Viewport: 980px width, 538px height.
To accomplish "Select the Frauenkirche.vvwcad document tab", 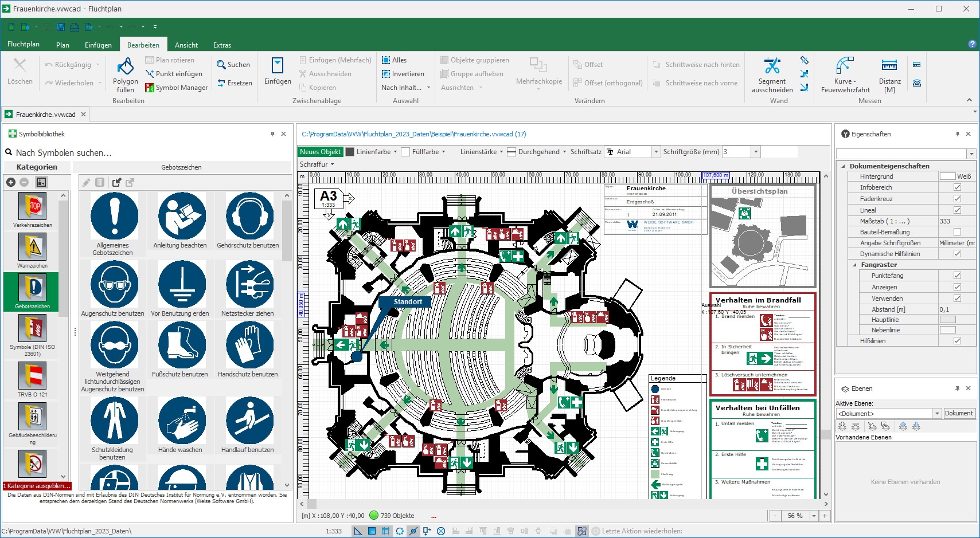I will coord(46,115).
